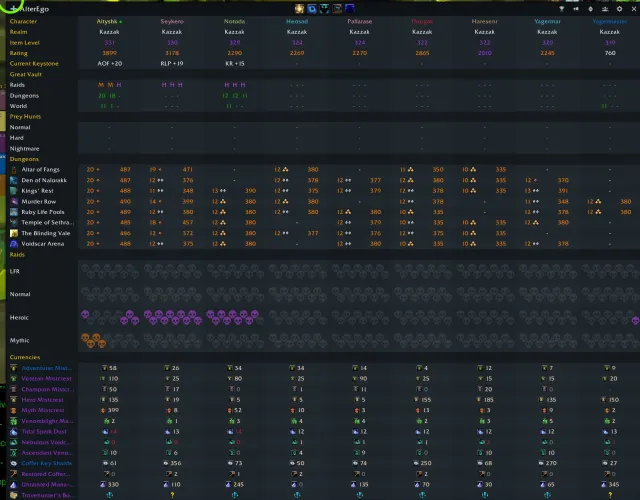640x500 pixels.
Task: Click the Prey Hunts section label
Action: coord(25,117)
